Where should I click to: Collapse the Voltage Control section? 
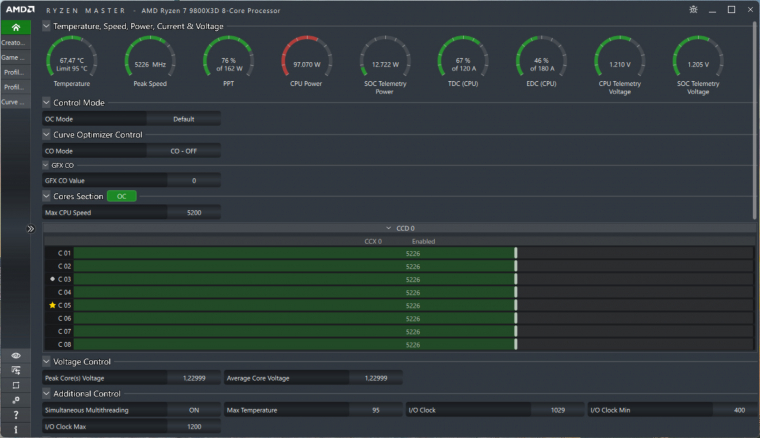47,361
